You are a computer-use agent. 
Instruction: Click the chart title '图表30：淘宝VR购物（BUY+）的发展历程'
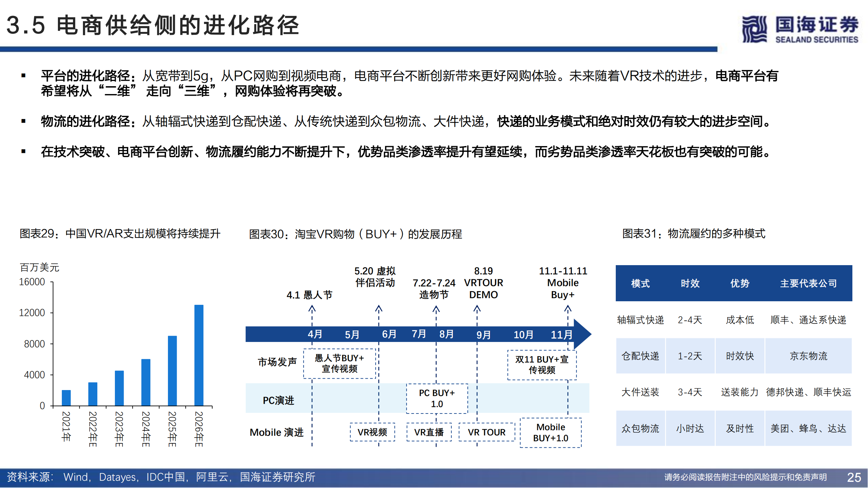[355, 234]
